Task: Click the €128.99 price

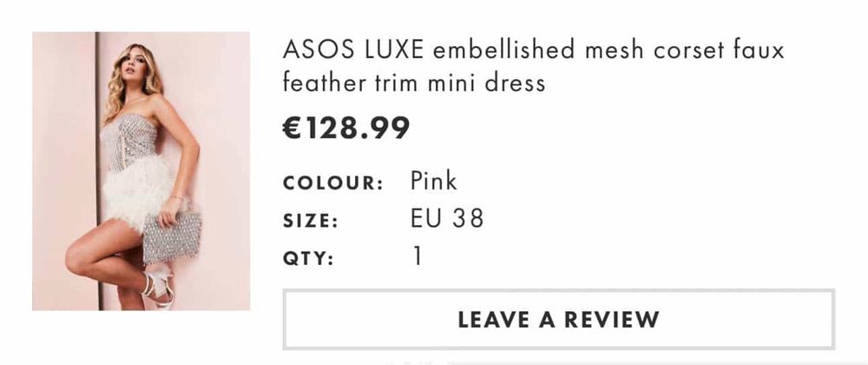Action: pyautogui.click(x=346, y=129)
